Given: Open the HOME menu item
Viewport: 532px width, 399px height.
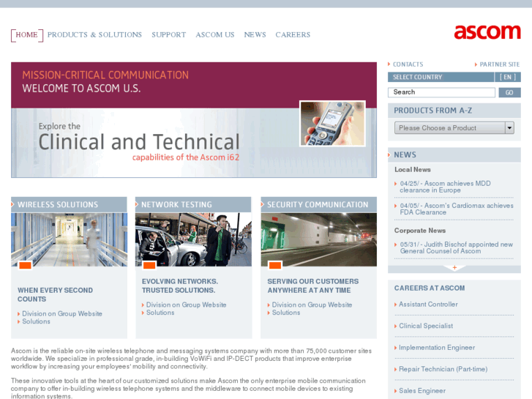Looking at the screenshot, I should (27, 35).
